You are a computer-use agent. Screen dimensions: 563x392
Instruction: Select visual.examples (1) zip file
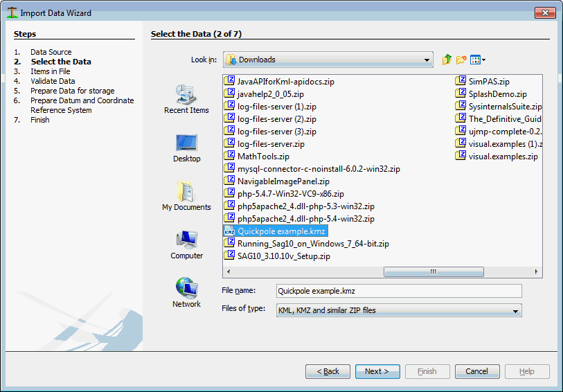(499, 144)
